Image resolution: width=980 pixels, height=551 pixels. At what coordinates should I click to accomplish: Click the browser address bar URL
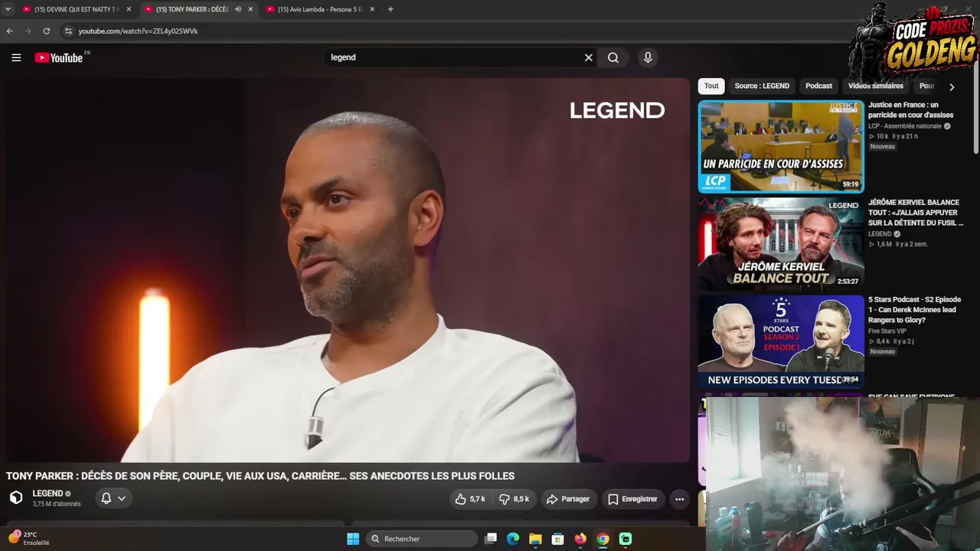click(138, 31)
